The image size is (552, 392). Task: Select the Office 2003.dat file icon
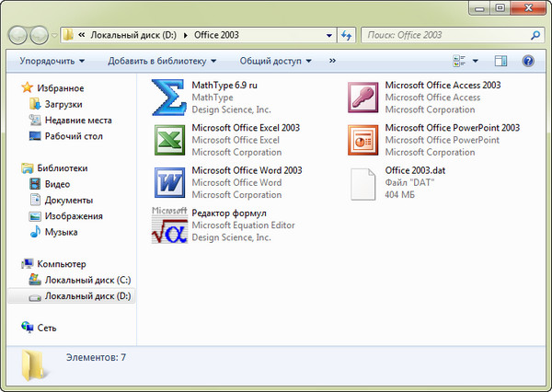pos(363,182)
